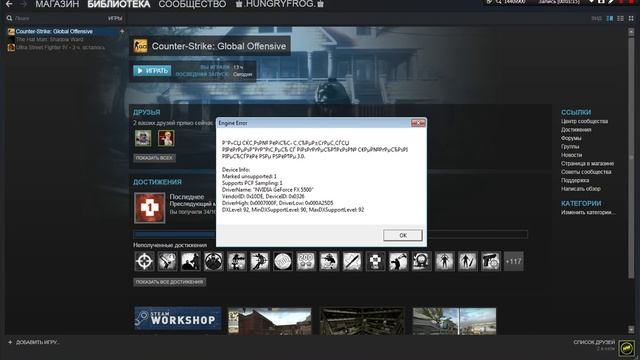Open Центр сообщества link
The height and width of the screenshot is (360, 640).
(584, 121)
